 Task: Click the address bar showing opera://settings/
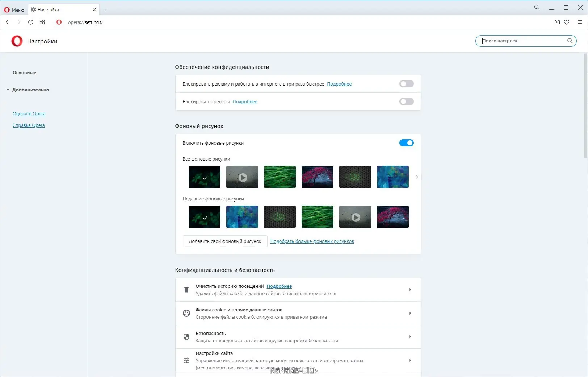coord(85,22)
